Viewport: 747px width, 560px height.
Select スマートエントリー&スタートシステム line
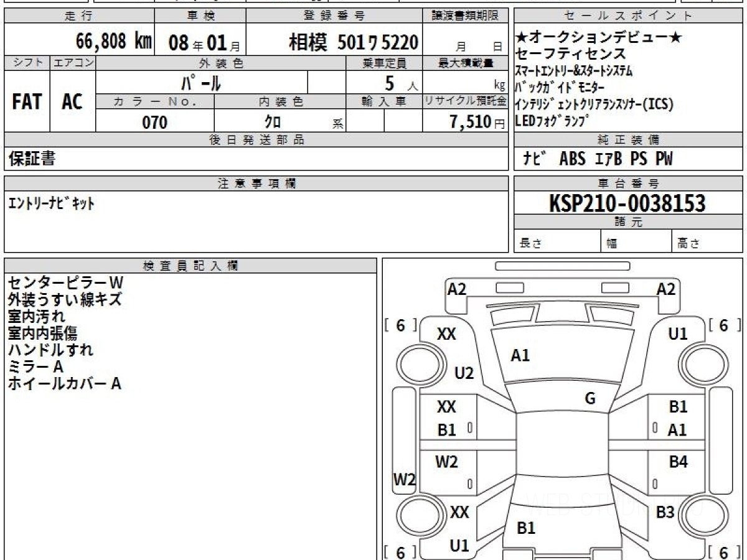click(x=575, y=71)
